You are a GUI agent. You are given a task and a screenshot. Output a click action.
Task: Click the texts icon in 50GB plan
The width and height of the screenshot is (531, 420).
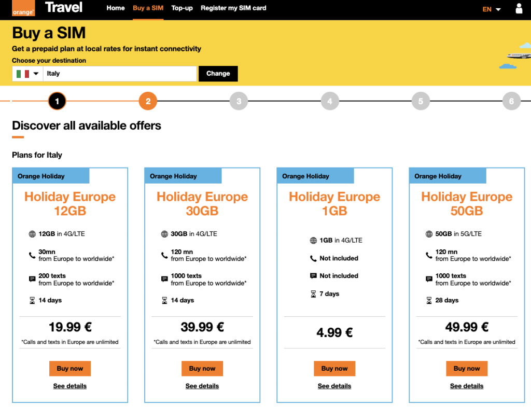click(429, 279)
